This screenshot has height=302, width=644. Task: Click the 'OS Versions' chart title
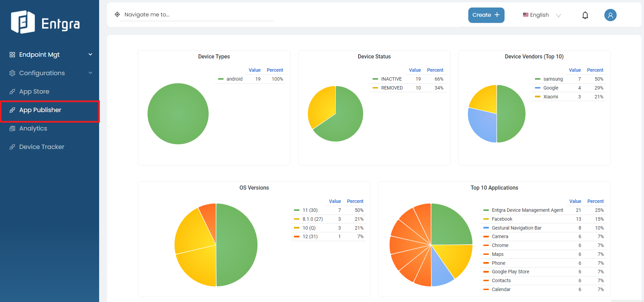pyautogui.click(x=254, y=188)
